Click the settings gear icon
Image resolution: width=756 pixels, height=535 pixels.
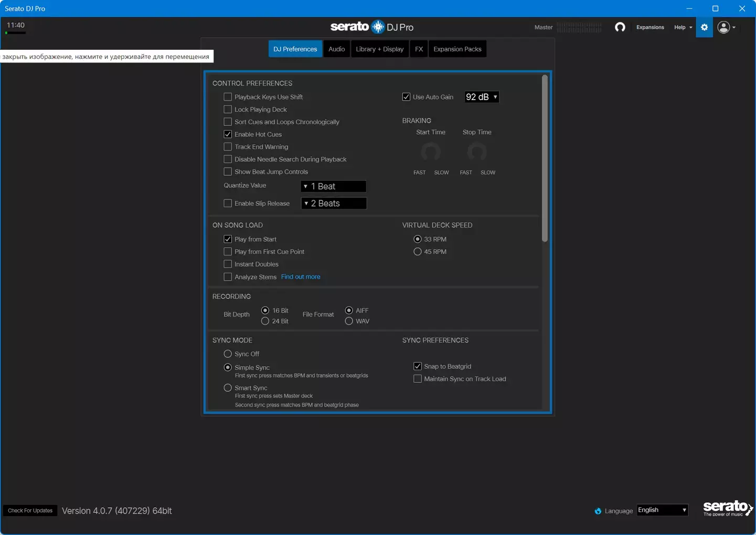[704, 27]
